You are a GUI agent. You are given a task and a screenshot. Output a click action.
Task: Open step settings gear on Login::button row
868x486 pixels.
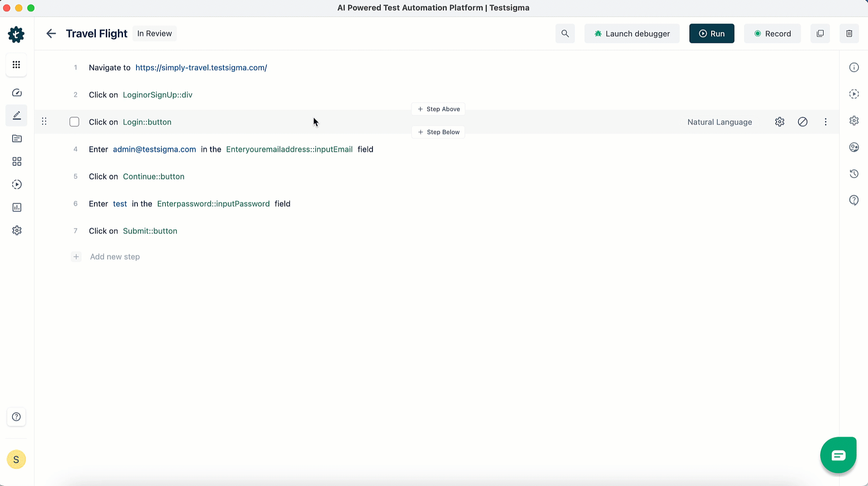point(780,122)
